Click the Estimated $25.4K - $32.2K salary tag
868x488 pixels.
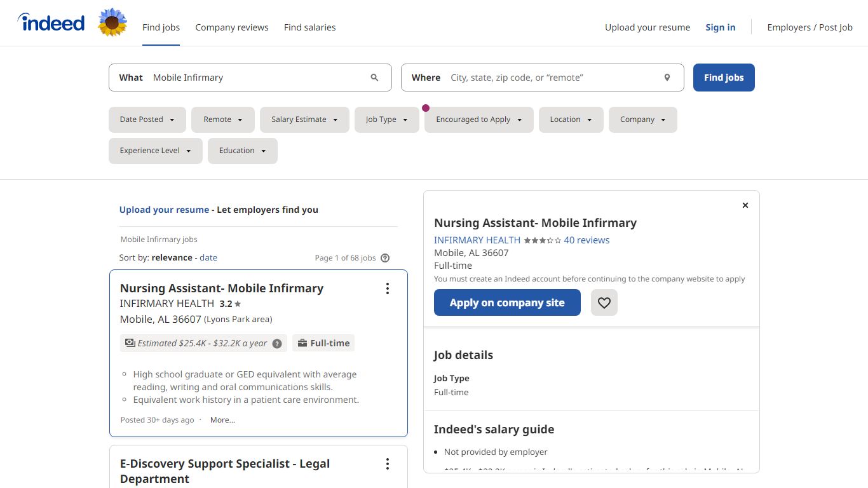[x=203, y=343]
